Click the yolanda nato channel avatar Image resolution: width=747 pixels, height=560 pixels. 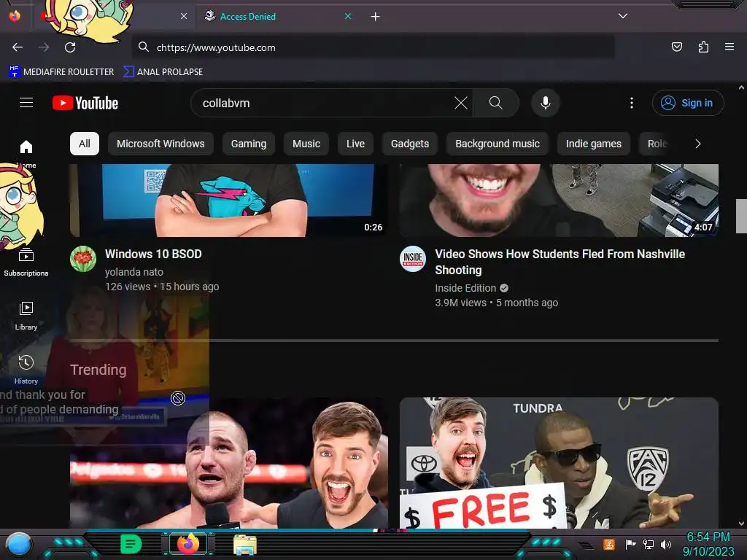pyautogui.click(x=83, y=259)
